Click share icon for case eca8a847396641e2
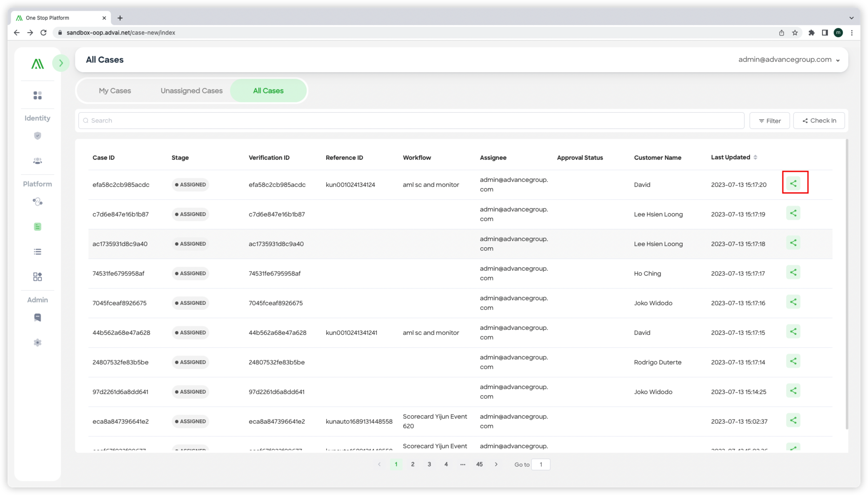The height and width of the screenshot is (495, 868). coord(793,420)
